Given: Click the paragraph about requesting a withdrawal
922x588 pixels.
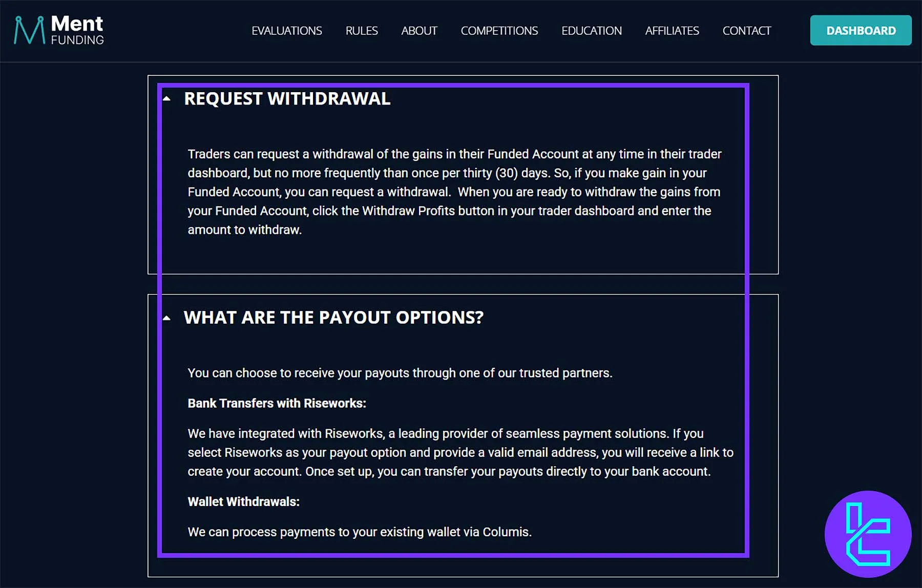Looking at the screenshot, I should [x=454, y=192].
